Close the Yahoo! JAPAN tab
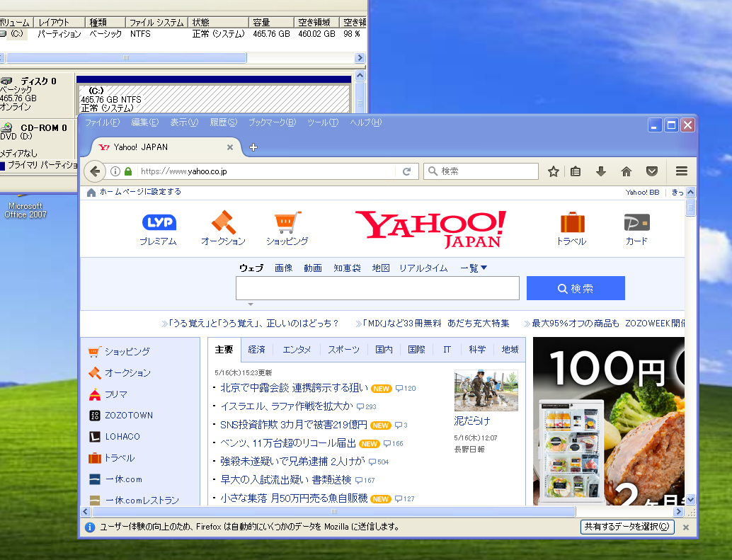Screen dimensions: 732x560 [x=229, y=147]
